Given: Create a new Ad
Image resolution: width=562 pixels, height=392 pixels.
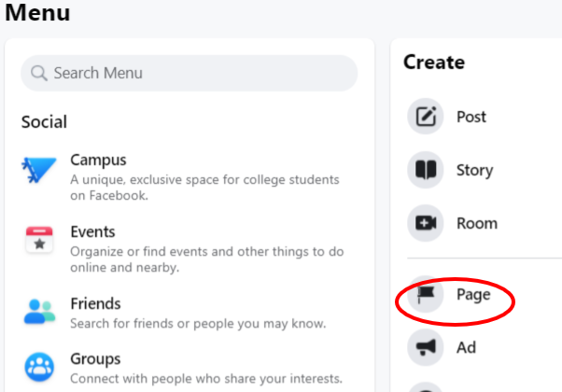Looking at the screenshot, I should point(466,347).
